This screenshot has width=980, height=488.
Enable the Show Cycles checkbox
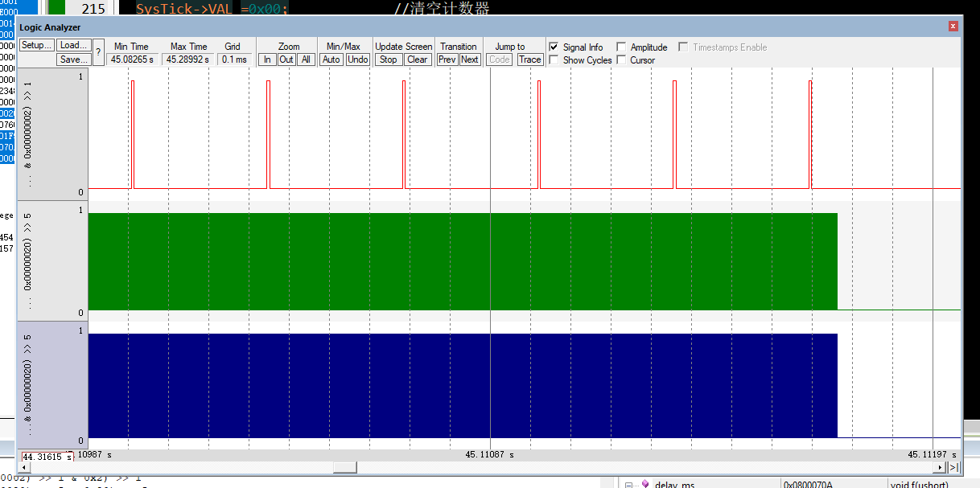click(553, 60)
